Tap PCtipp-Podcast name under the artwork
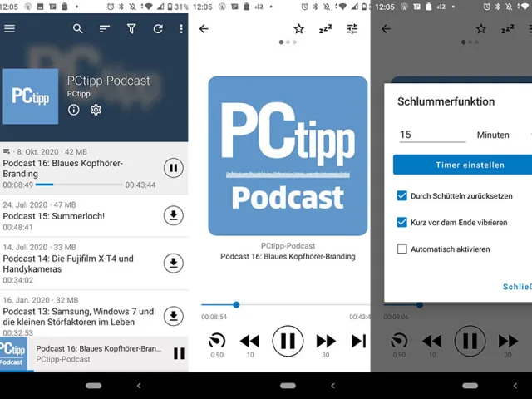The image size is (532, 399). point(288,246)
